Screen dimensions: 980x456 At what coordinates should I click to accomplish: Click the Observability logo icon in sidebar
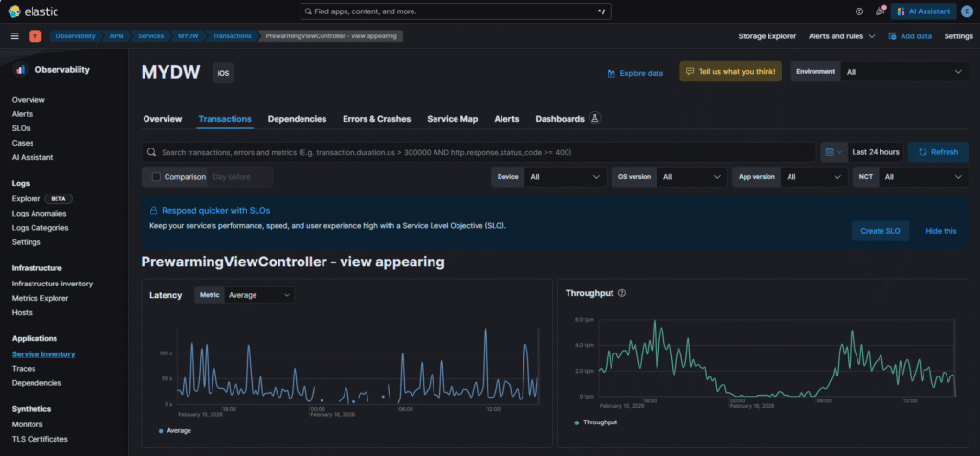(21, 70)
